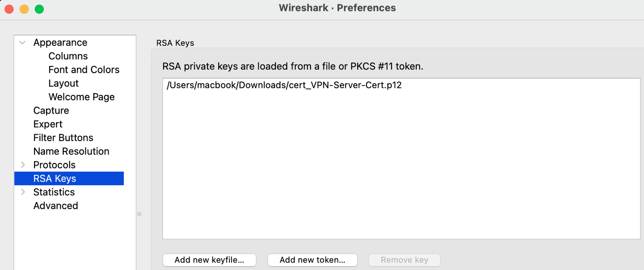Select Name Resolution preferences
644x270 pixels.
[71, 151]
